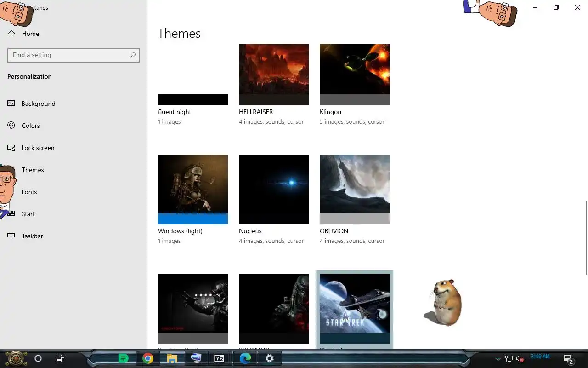The width and height of the screenshot is (588, 368).
Task: Click the Klingon "5 images, sounds, cursor" text
Action: [352, 122]
